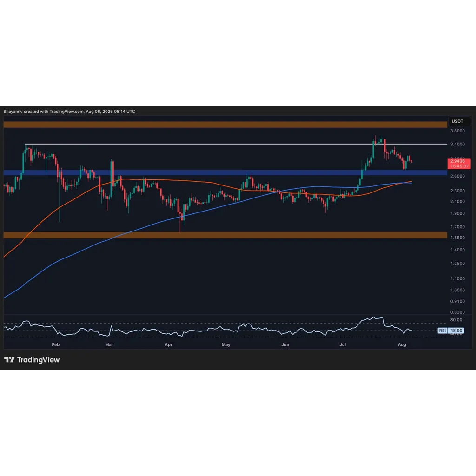476x476 pixels.
Task: Select the blue horizontal support zone band
Action: pyautogui.click(x=225, y=173)
